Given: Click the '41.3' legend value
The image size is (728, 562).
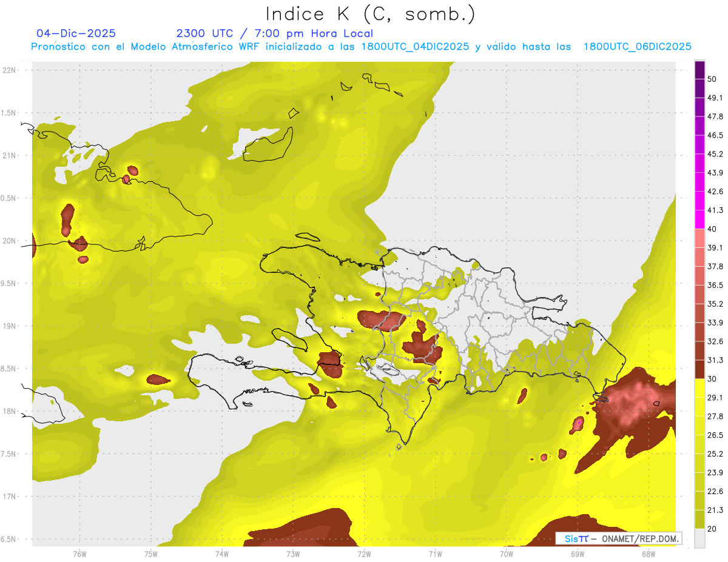Looking at the screenshot, I should (x=716, y=210).
